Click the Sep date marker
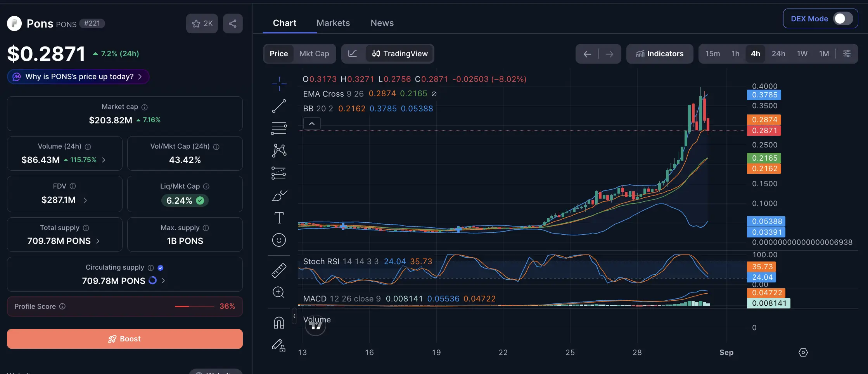The height and width of the screenshot is (374, 868). click(x=726, y=352)
